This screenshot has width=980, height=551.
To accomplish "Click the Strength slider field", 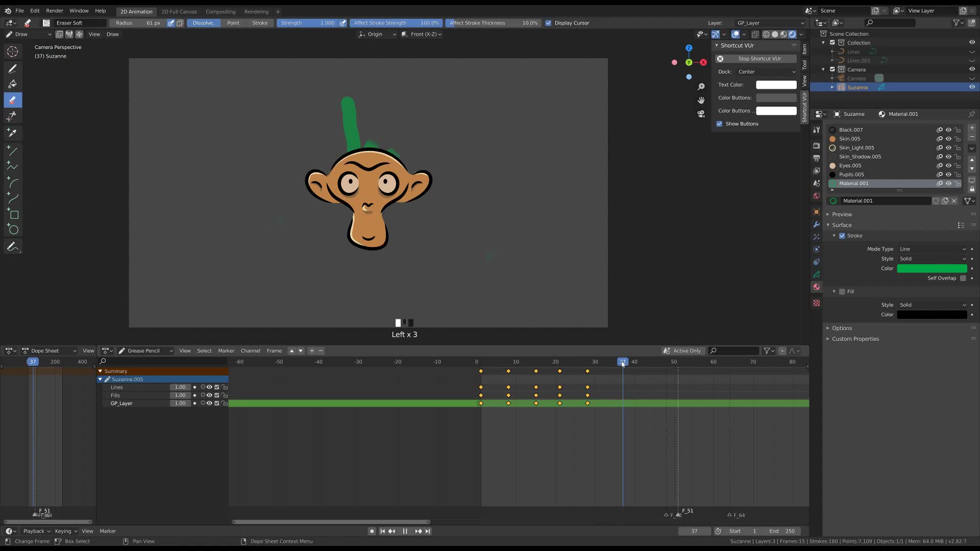I will [307, 23].
